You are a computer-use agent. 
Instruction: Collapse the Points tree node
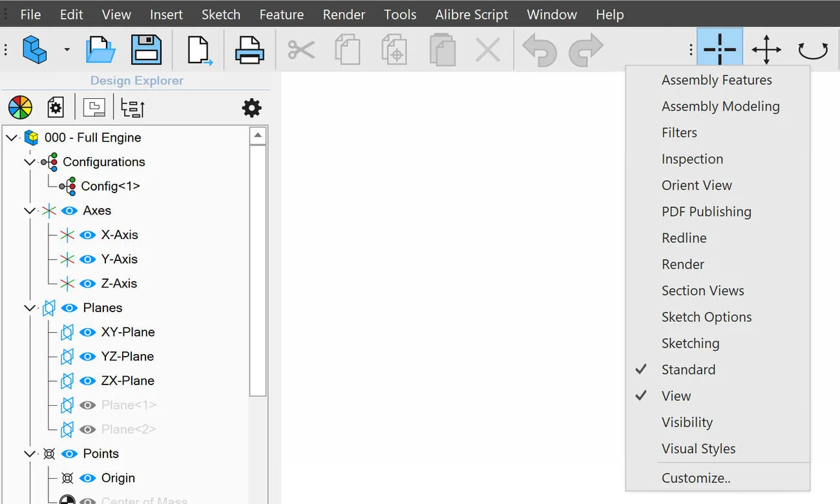point(30,454)
